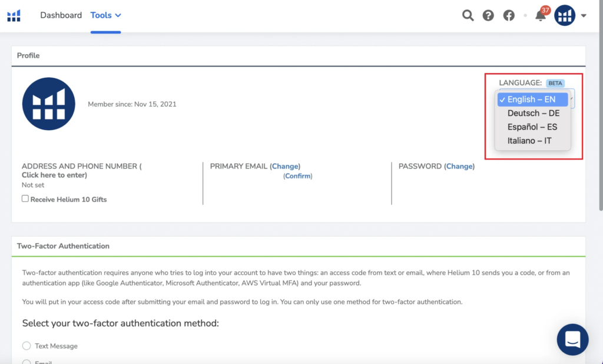Open the help question mark icon

coord(488,16)
